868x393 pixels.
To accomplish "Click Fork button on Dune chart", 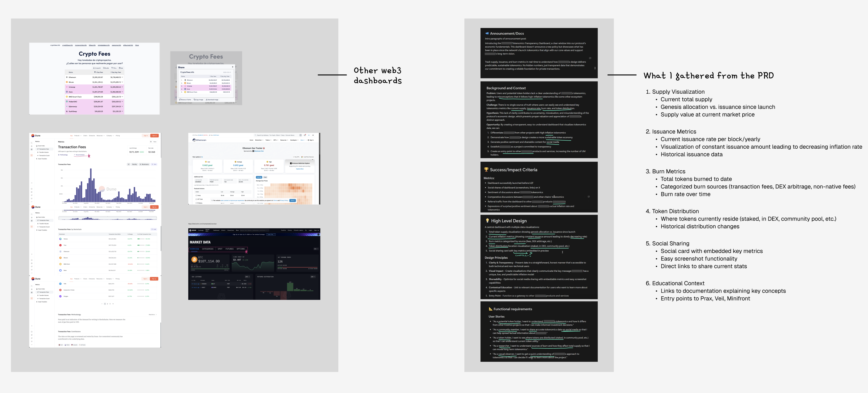I will click(x=154, y=164).
